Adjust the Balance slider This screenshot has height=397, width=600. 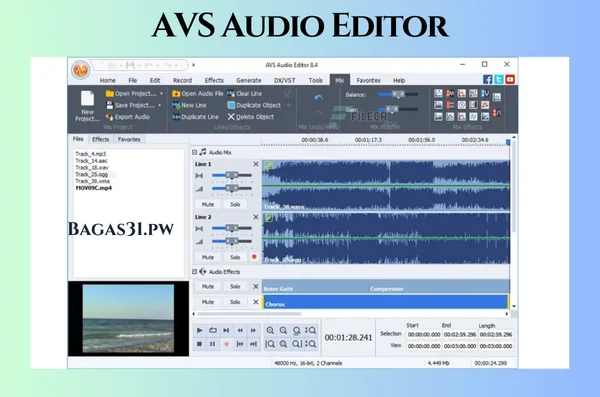[398, 94]
